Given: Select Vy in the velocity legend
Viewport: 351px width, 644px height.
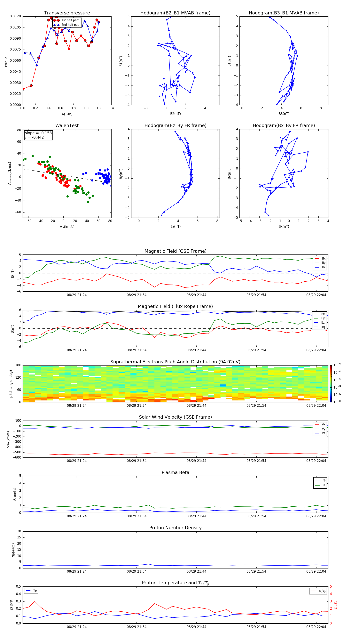Looking at the screenshot, I should tap(320, 429).
